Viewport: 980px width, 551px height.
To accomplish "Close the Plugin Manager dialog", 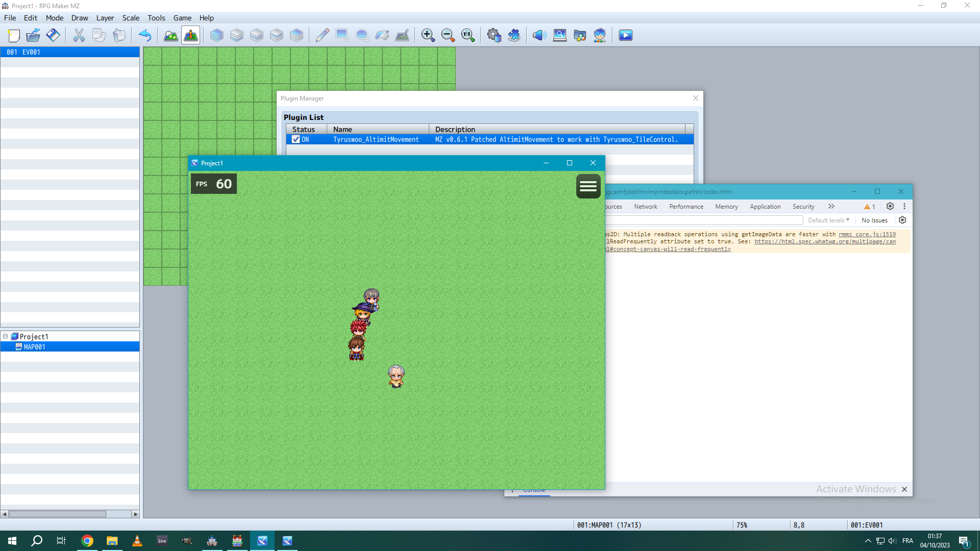I will tap(696, 98).
